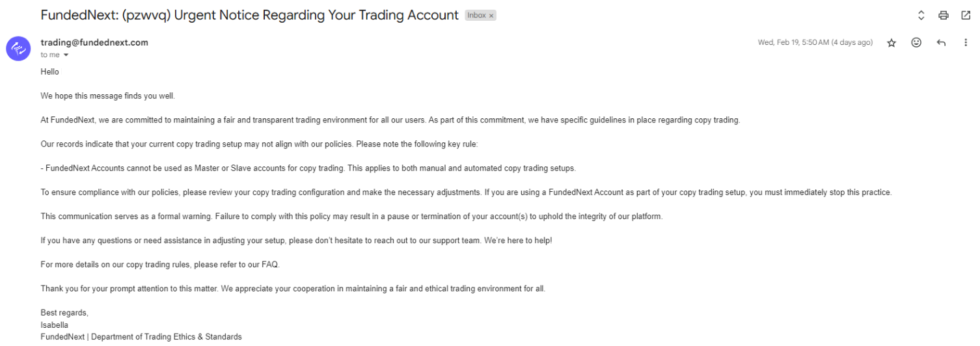Reply to the FundedNext email
Viewport: 980px width, 346px height.
[940, 43]
